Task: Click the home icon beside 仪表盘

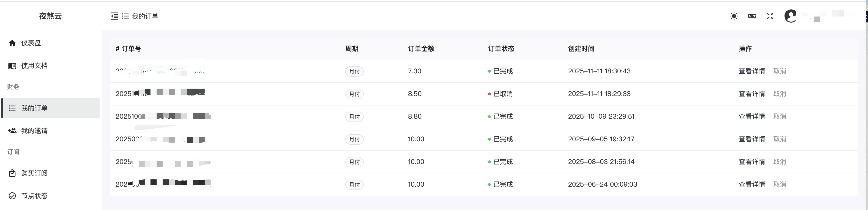Action: (12, 43)
